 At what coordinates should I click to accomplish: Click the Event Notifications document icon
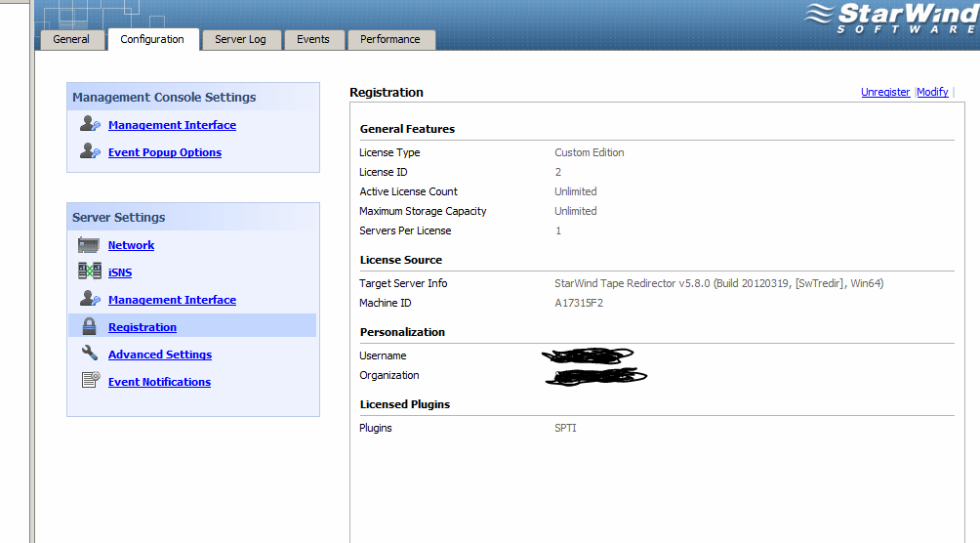91,380
